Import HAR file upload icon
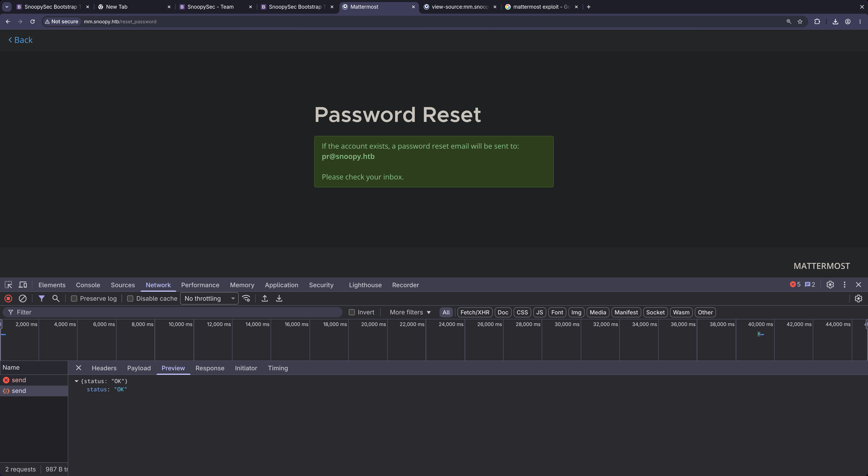 (x=265, y=298)
